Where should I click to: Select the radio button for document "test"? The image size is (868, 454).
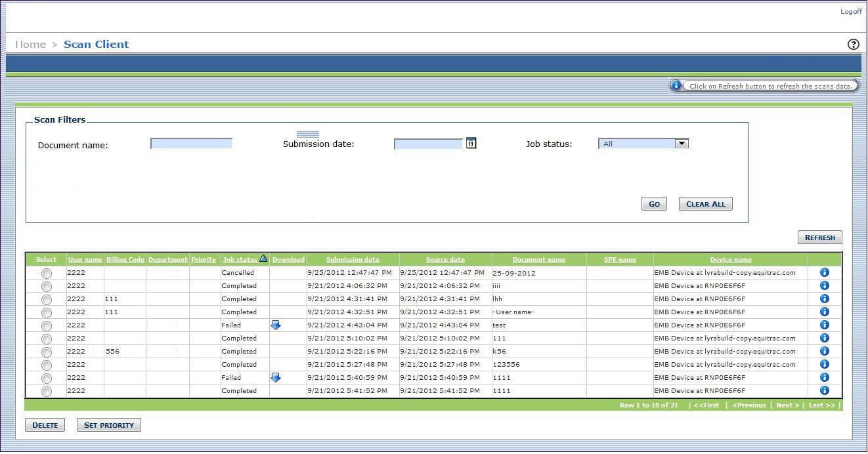[46, 325]
